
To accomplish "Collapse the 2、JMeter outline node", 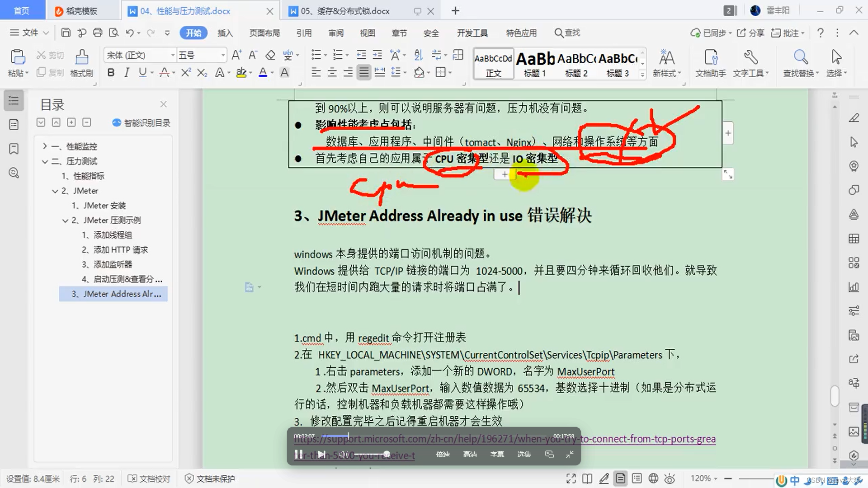I will click(x=55, y=191).
